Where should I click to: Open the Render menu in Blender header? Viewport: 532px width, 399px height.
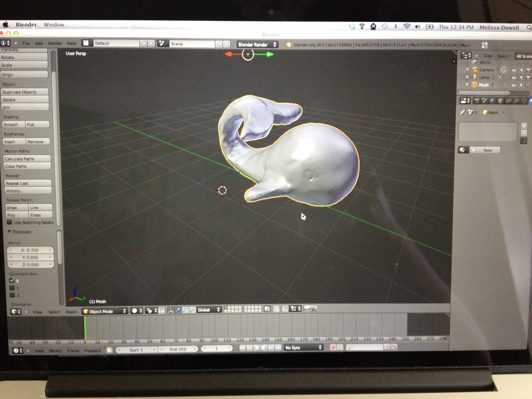click(55, 43)
